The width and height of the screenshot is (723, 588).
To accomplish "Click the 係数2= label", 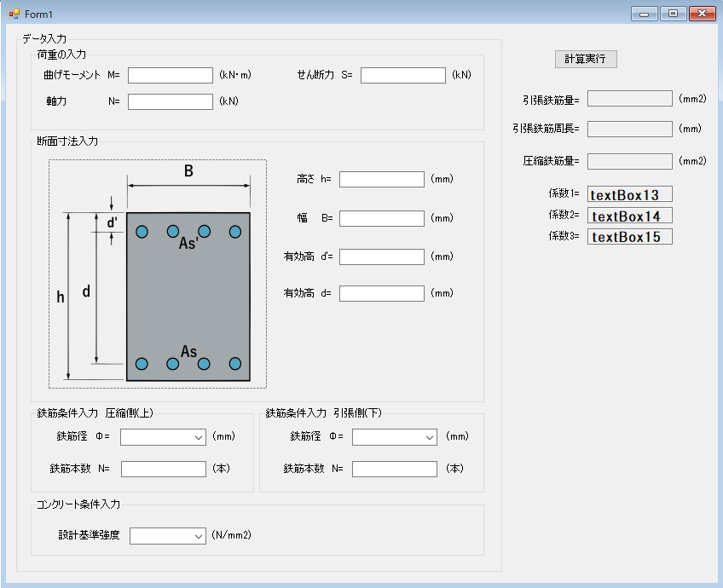I will pos(564,215).
